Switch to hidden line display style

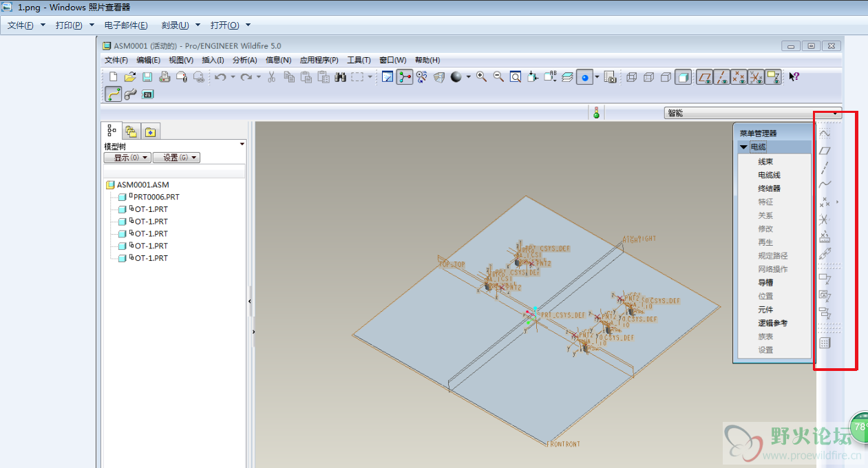648,77
